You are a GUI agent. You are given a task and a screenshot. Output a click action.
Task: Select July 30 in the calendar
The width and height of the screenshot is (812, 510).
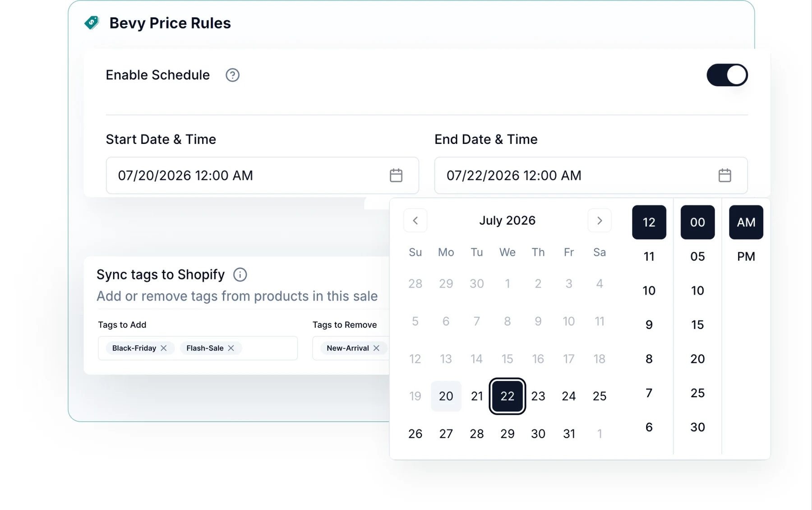point(538,434)
